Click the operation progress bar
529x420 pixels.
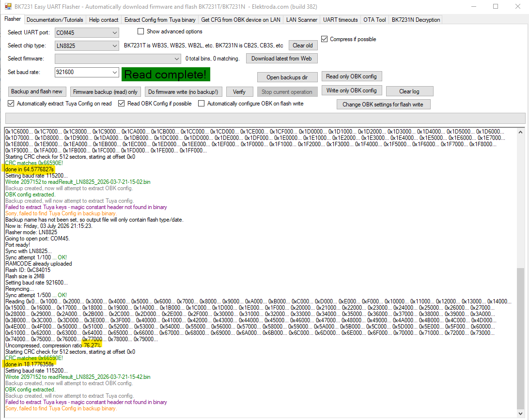pos(265,119)
